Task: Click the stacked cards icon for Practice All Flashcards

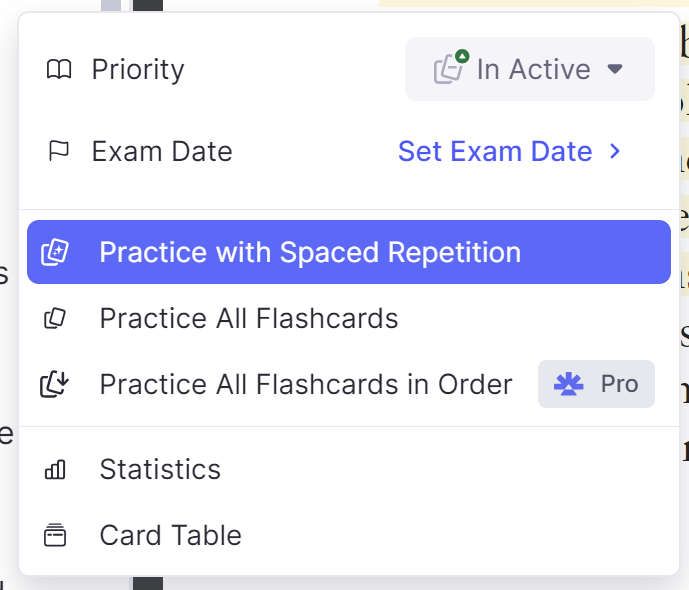Action: point(55,318)
